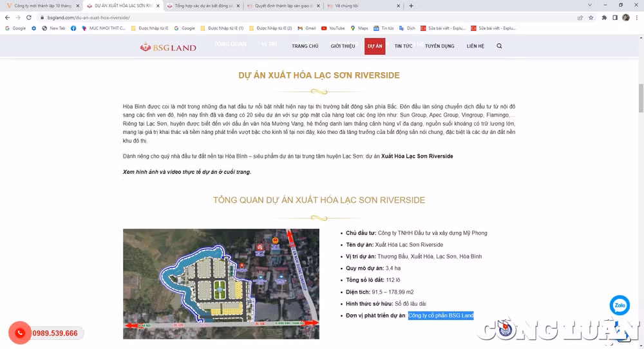This screenshot has height=349, width=644.
Task: Open the Được Nhập từ IE (2) folder
Action: (x=270, y=28)
